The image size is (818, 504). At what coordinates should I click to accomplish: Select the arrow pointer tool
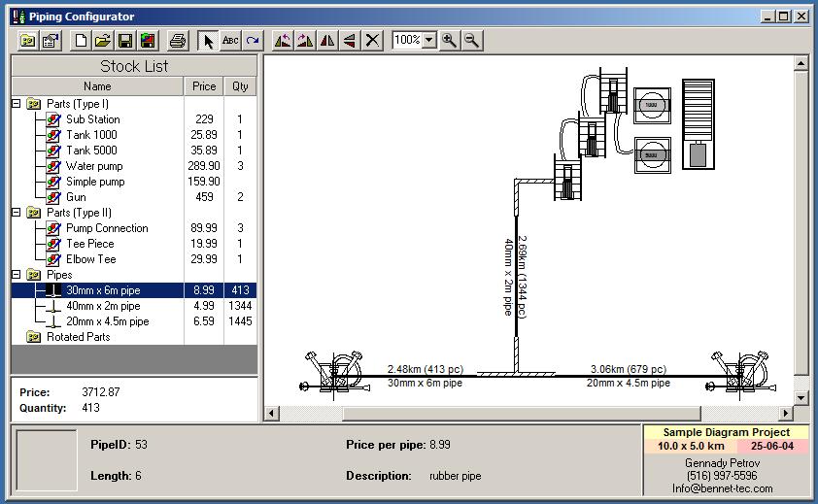pyautogui.click(x=207, y=40)
